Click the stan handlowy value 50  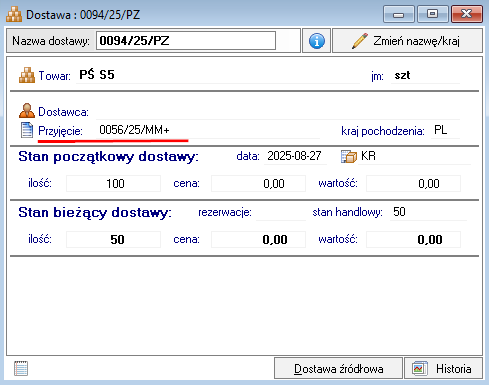click(399, 212)
